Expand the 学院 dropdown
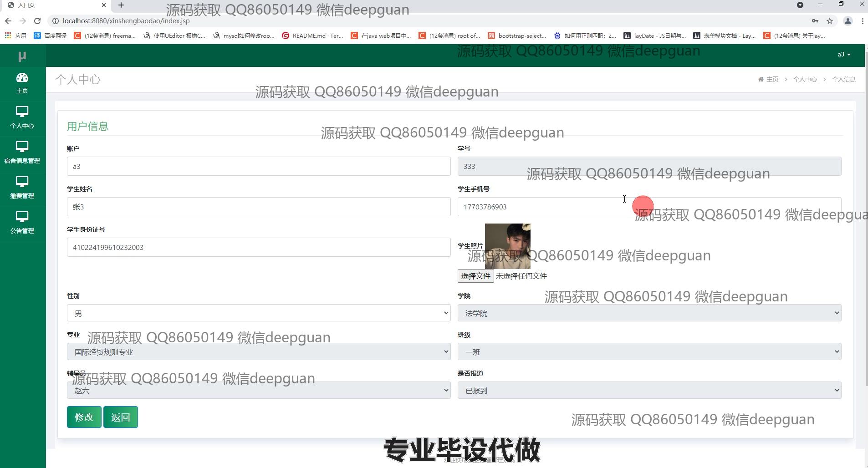868x468 pixels. click(x=649, y=313)
